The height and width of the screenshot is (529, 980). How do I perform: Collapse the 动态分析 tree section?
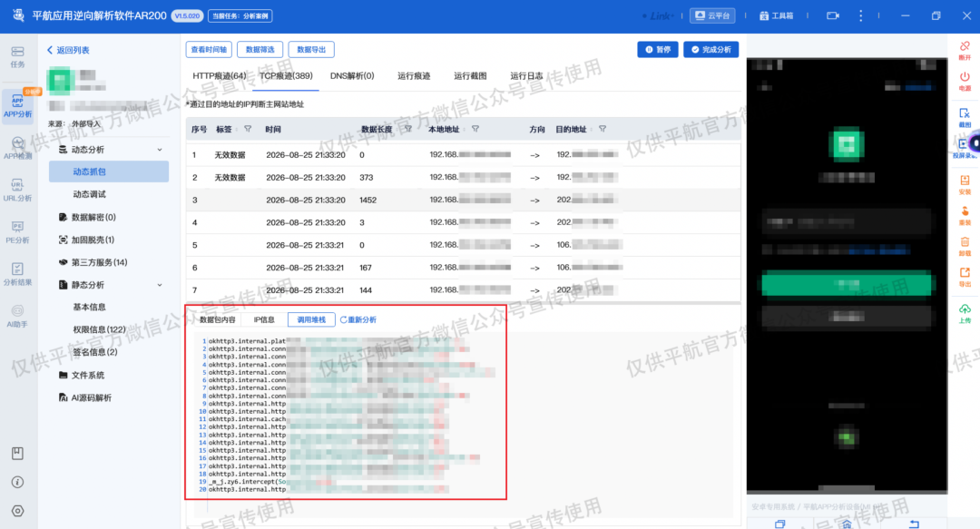160,150
